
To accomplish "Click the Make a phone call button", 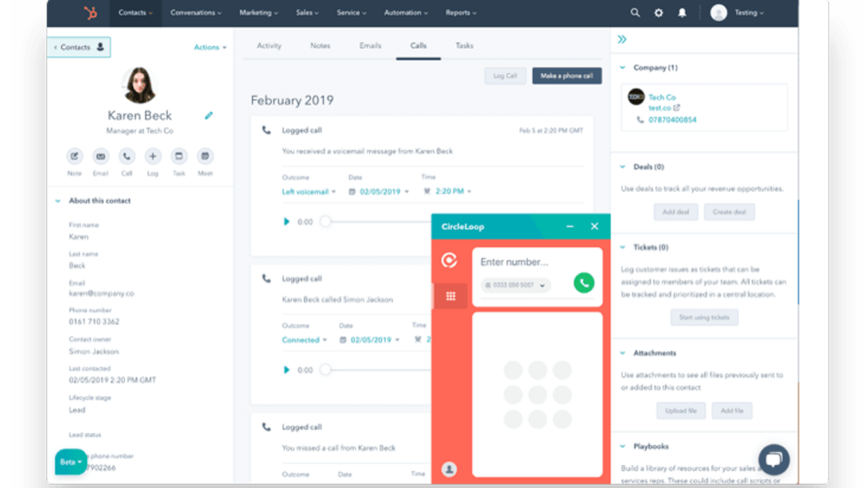I will click(x=566, y=75).
